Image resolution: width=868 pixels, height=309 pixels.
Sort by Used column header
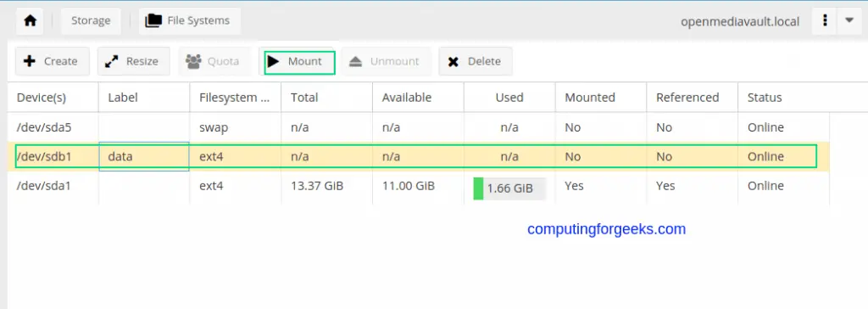tap(509, 98)
